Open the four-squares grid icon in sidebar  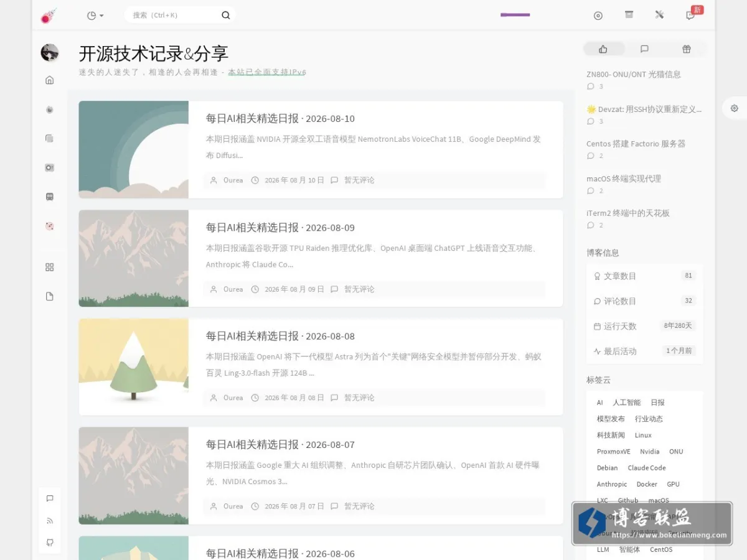[50, 267]
